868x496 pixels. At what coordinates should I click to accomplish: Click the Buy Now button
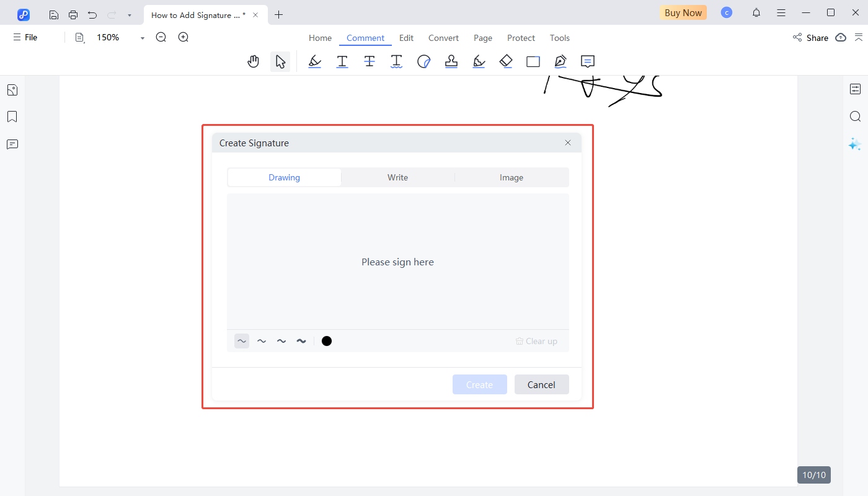683,12
